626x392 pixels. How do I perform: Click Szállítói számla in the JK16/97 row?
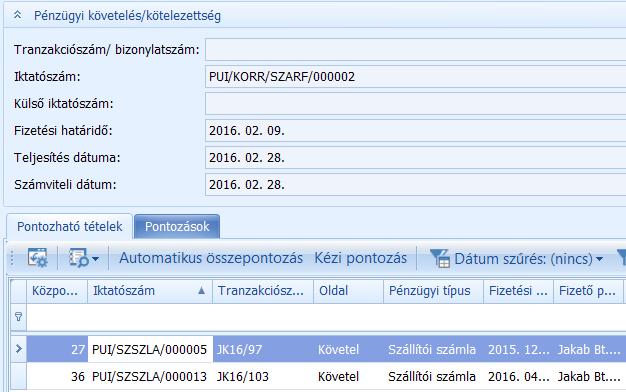pos(432,350)
